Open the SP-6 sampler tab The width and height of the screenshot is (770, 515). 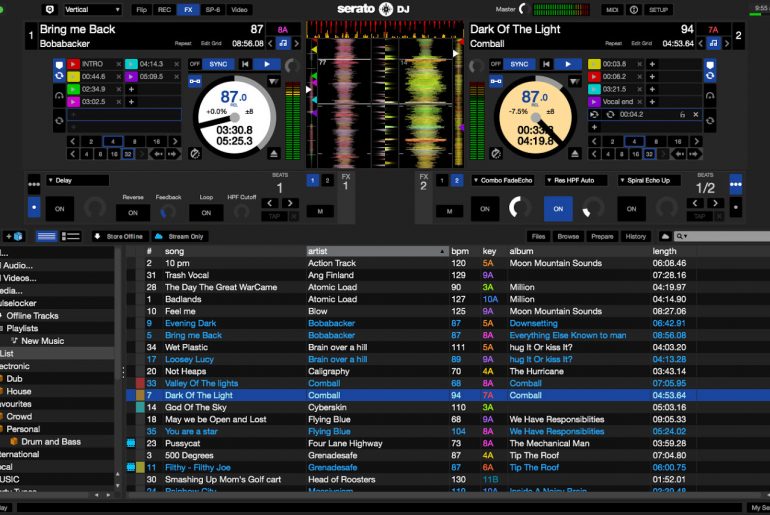pos(213,9)
